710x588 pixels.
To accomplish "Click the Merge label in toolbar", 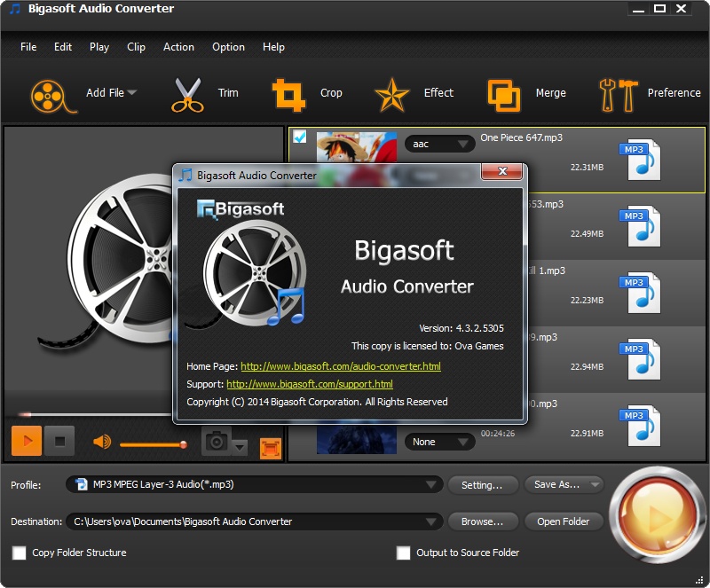I will coord(550,93).
